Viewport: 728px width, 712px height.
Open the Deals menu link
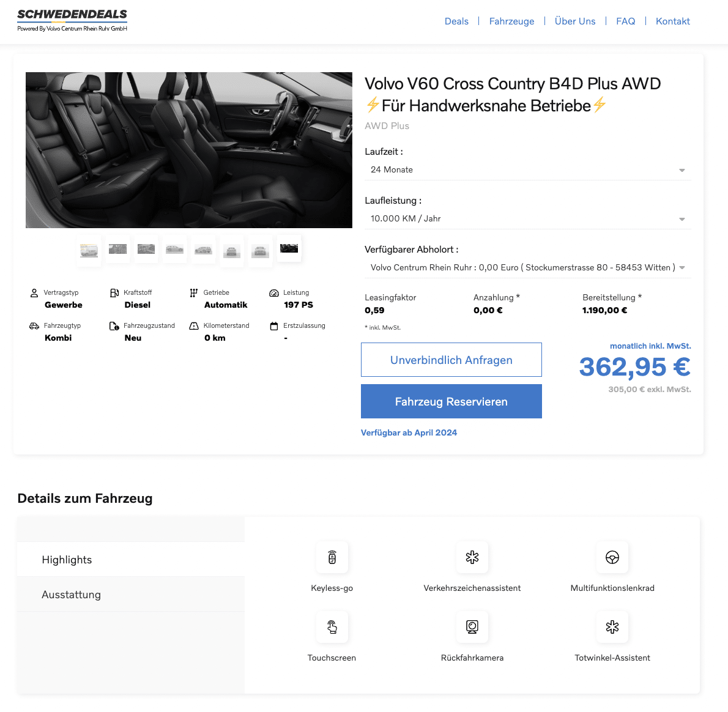456,21
